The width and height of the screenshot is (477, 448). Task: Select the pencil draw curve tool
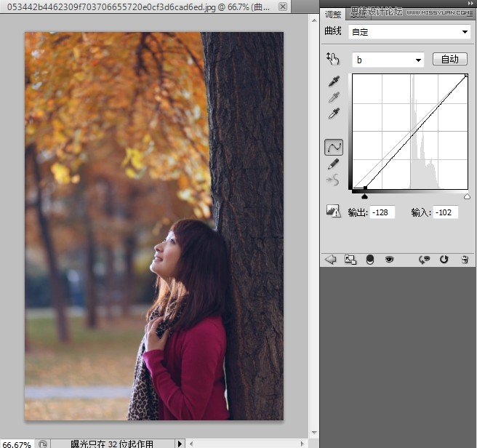pyautogui.click(x=334, y=164)
